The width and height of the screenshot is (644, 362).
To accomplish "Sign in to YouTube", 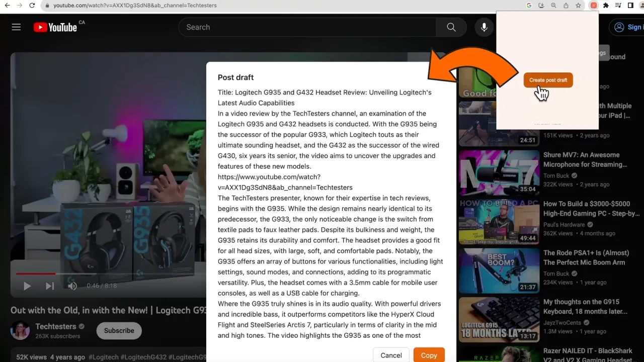I will [627, 27].
